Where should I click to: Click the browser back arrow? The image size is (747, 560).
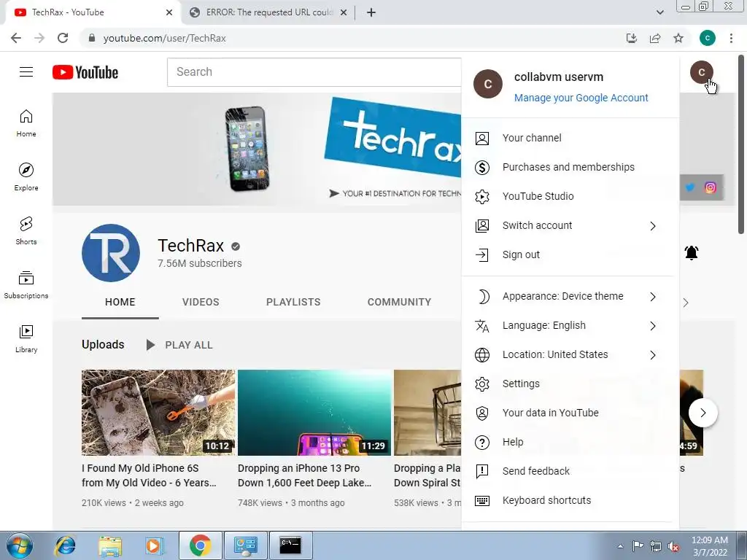pos(16,38)
